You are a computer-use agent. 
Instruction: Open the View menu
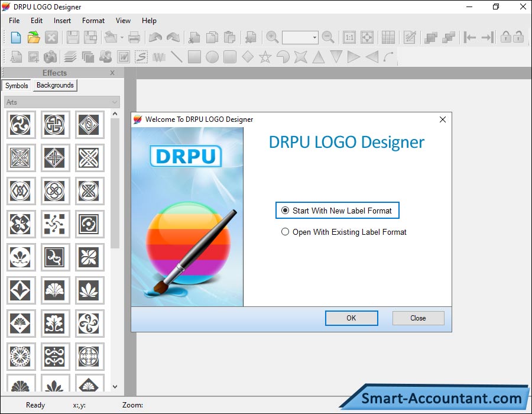pos(123,21)
